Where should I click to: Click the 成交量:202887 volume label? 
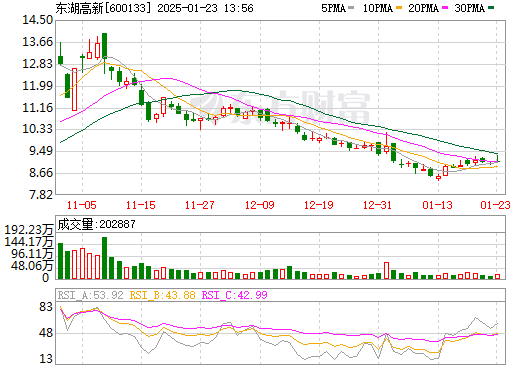click(x=97, y=224)
